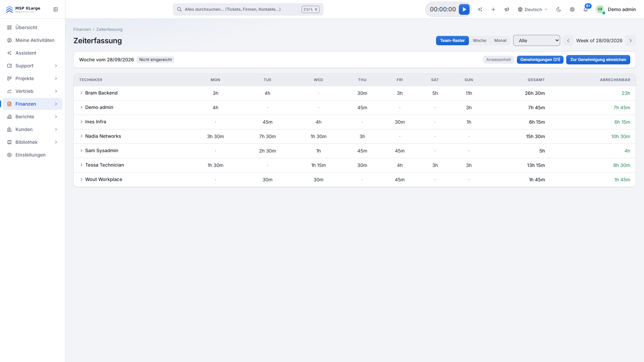The image size is (644, 362).
Task: Open the Demo admin user avatar
Action: tap(600, 9)
